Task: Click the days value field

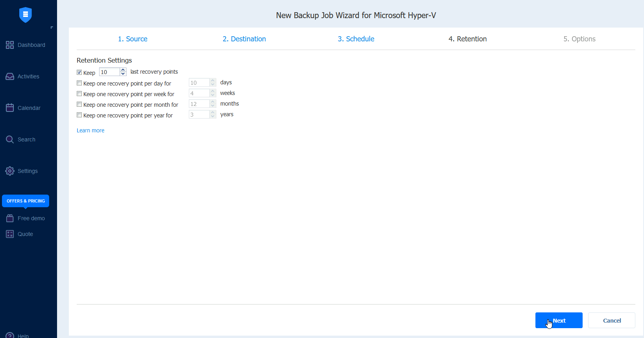Action: coord(199,82)
